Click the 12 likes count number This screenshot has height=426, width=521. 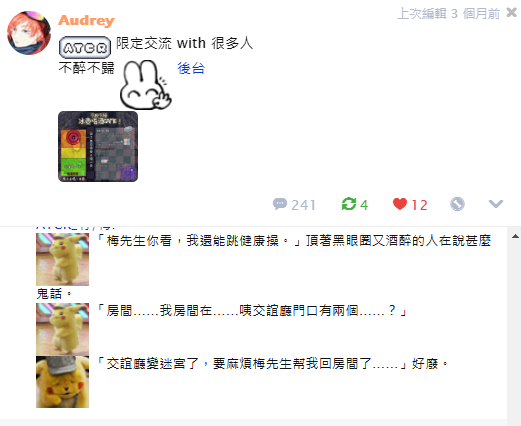[419, 205]
